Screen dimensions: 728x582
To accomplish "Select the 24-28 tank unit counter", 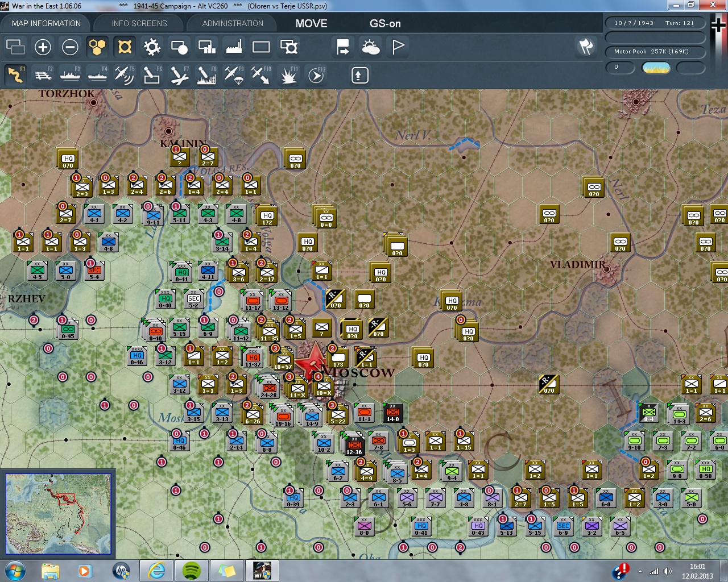I will pos(268,388).
